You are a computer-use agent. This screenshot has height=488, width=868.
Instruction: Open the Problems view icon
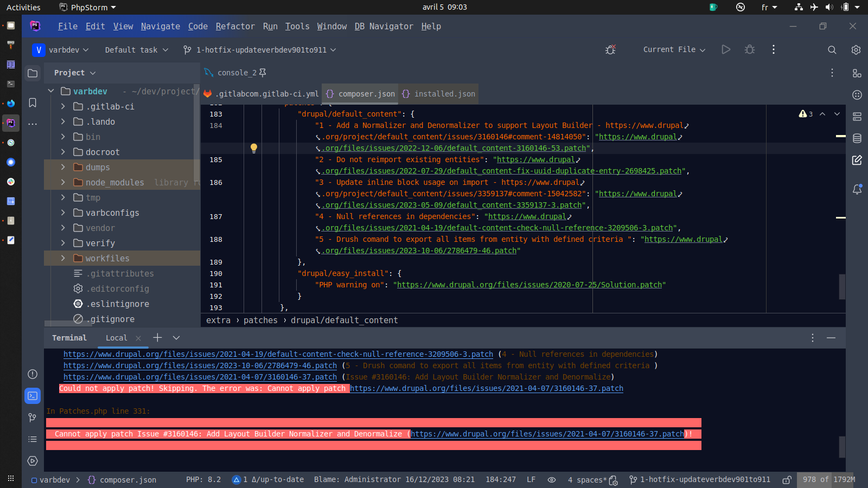click(32, 374)
